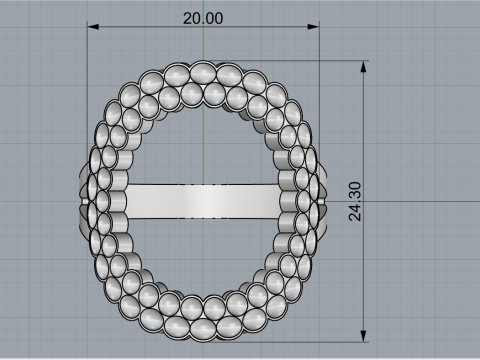Click the horizontal band across the ring

tap(203, 201)
